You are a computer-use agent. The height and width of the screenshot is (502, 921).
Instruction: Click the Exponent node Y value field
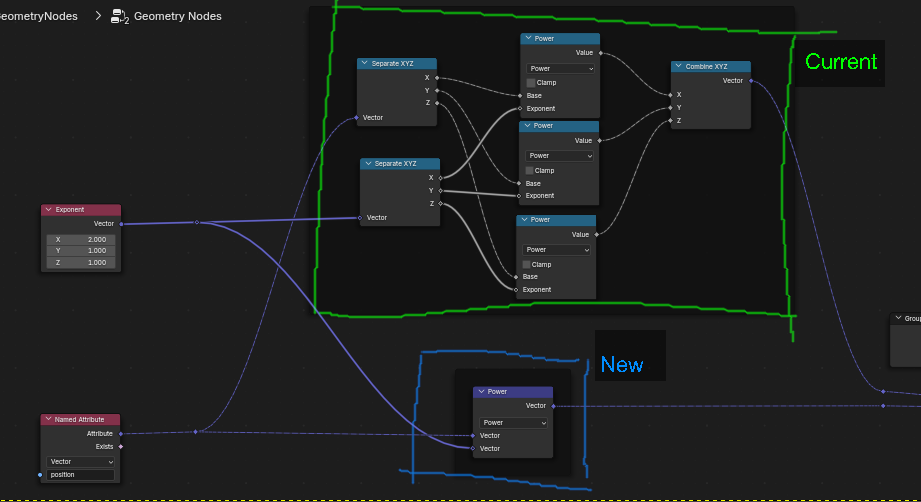click(x=81, y=251)
